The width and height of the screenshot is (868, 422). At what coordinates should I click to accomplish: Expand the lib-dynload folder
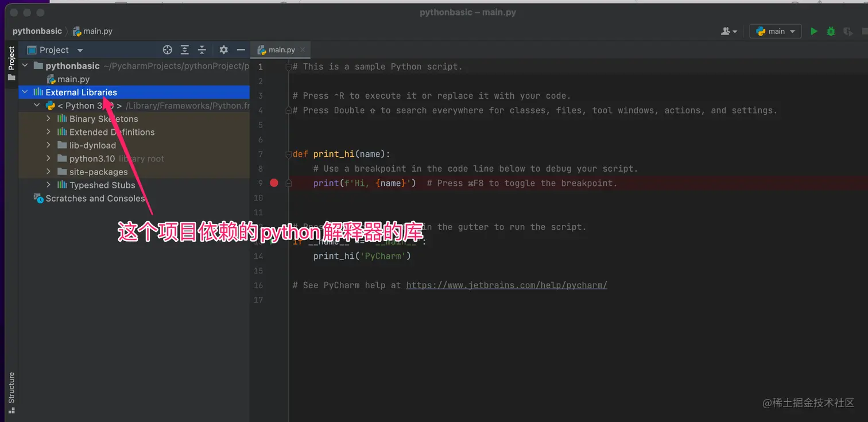(x=49, y=145)
